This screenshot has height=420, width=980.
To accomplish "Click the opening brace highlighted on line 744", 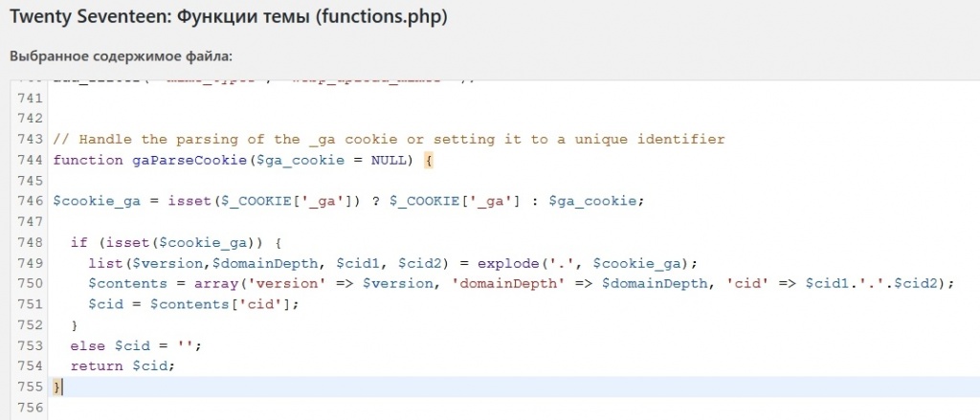I will click(429, 160).
